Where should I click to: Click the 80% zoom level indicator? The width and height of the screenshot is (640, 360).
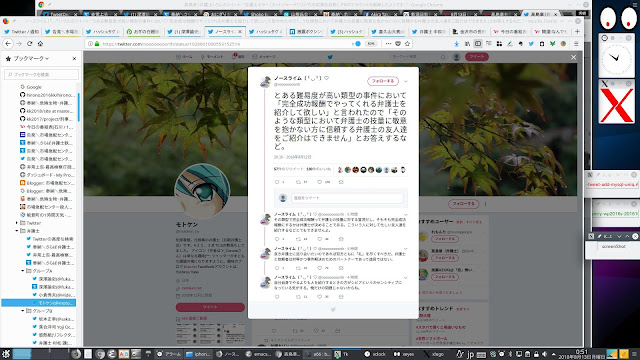coord(371,44)
